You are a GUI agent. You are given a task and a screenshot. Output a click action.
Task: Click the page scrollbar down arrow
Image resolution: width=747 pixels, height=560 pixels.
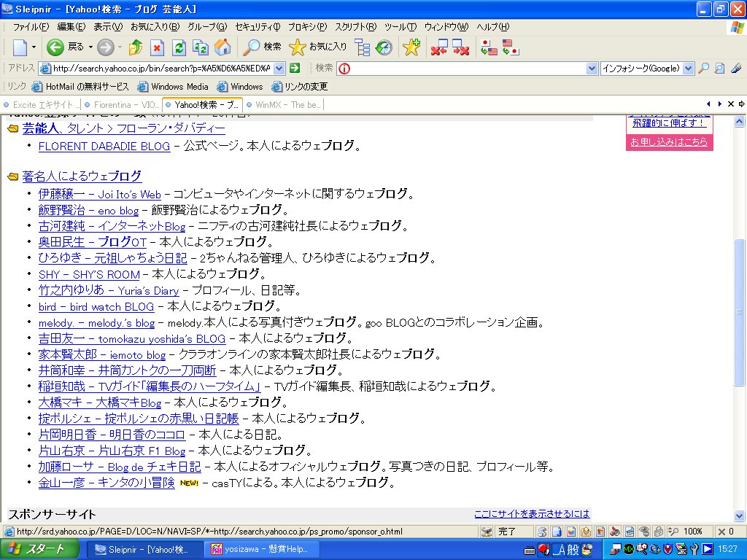740,516
